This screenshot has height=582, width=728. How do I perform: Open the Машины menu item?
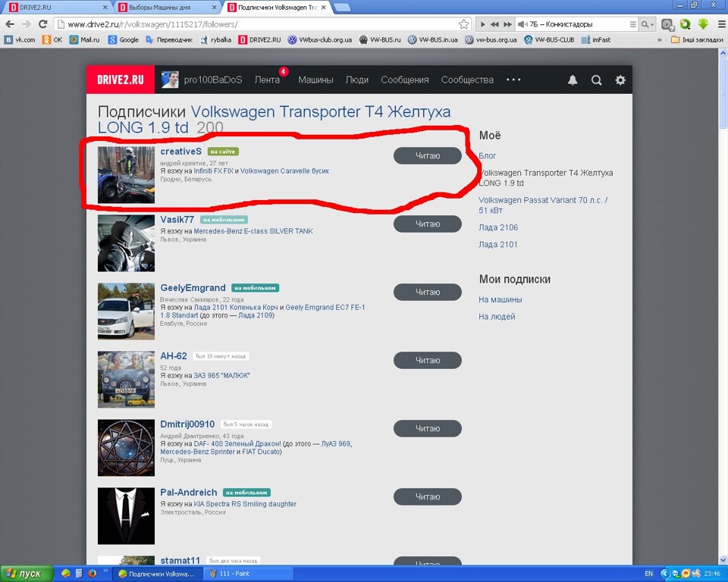(315, 80)
